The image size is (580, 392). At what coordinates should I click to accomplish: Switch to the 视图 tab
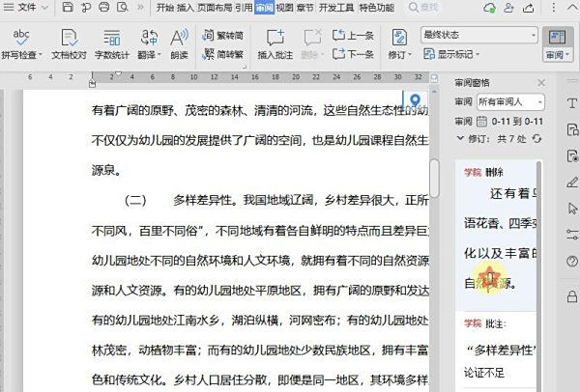point(284,8)
